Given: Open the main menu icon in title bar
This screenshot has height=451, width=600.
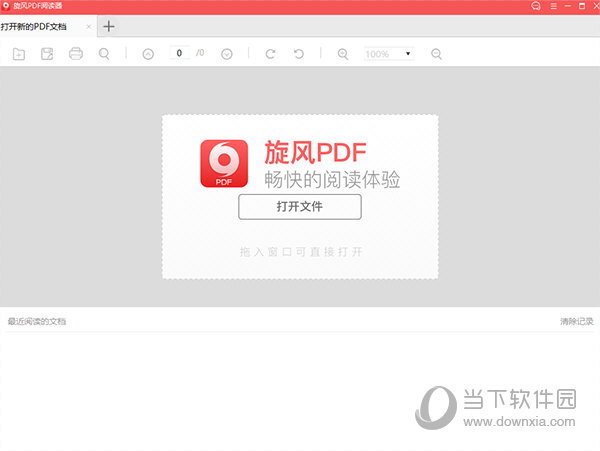Looking at the screenshot, I should click(x=553, y=6).
